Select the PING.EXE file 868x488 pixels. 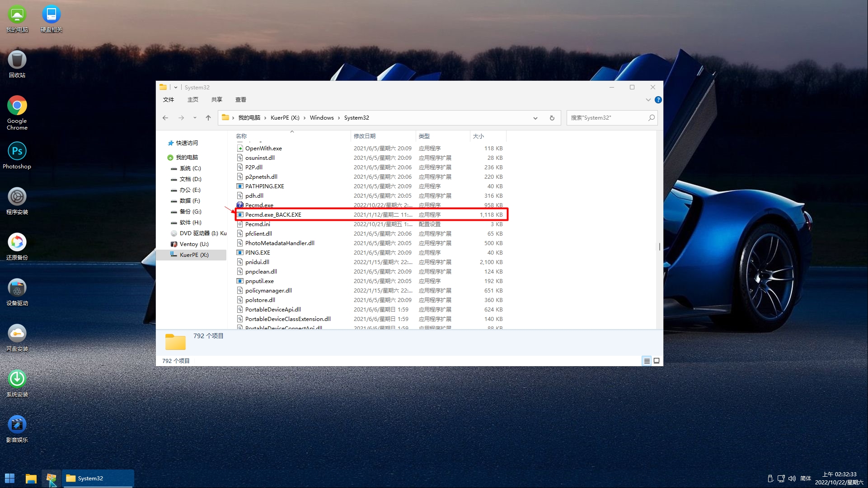(x=370, y=253)
